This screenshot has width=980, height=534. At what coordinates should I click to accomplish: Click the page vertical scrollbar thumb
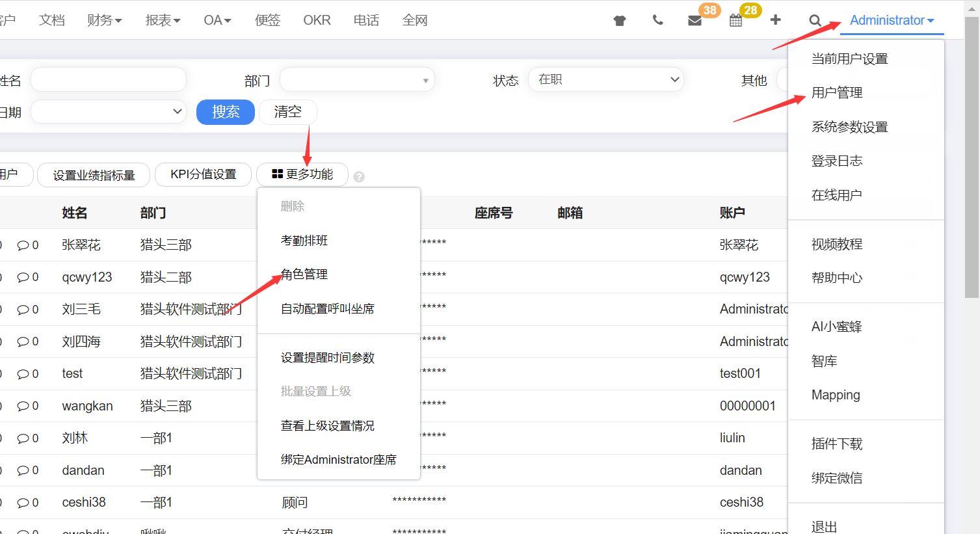tap(972, 156)
